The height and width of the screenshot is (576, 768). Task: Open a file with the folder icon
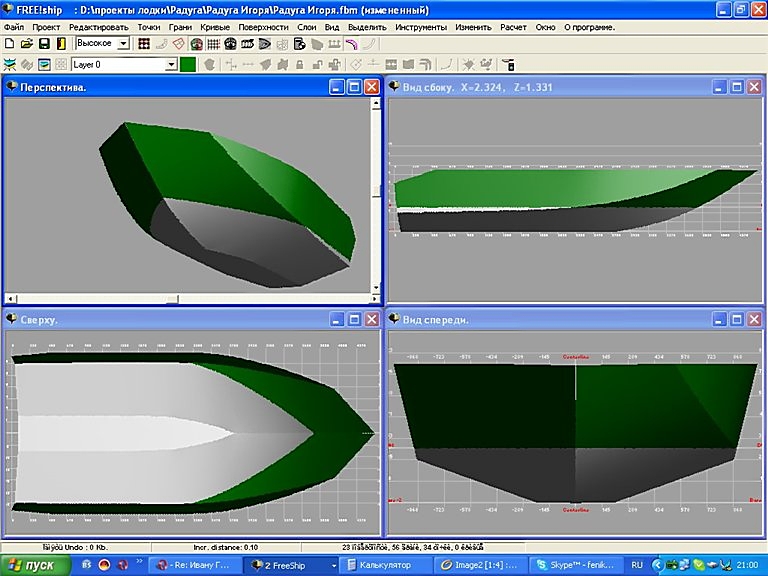coord(27,44)
